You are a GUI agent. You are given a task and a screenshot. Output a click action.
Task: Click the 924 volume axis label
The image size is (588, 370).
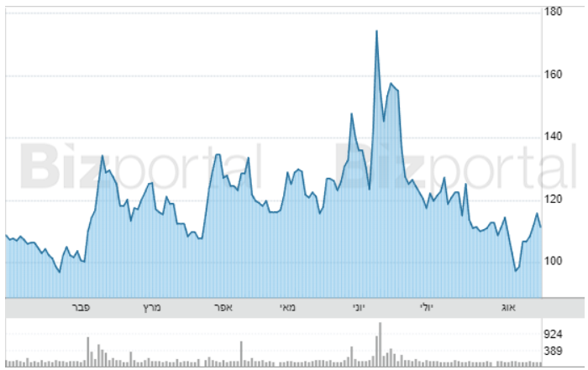tap(554, 335)
